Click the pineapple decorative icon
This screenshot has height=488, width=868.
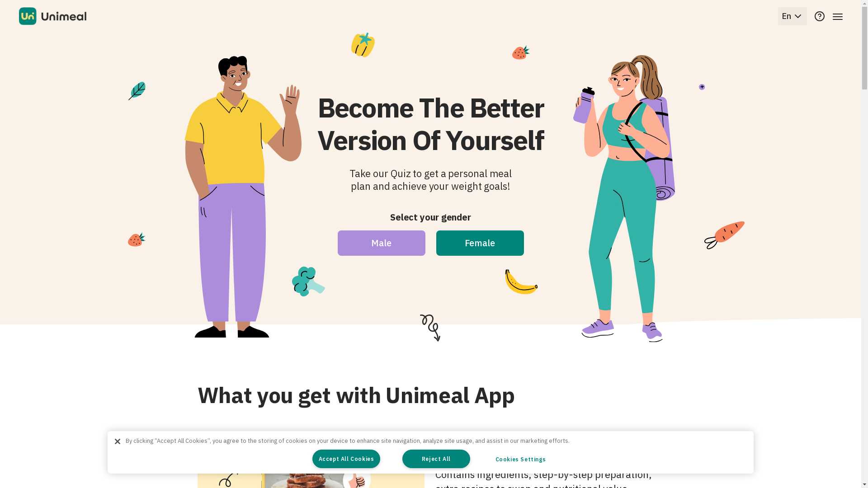363,46
